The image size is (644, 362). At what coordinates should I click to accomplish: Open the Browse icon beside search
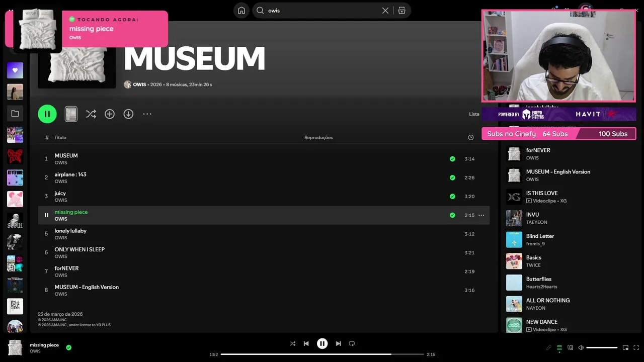pyautogui.click(x=401, y=11)
